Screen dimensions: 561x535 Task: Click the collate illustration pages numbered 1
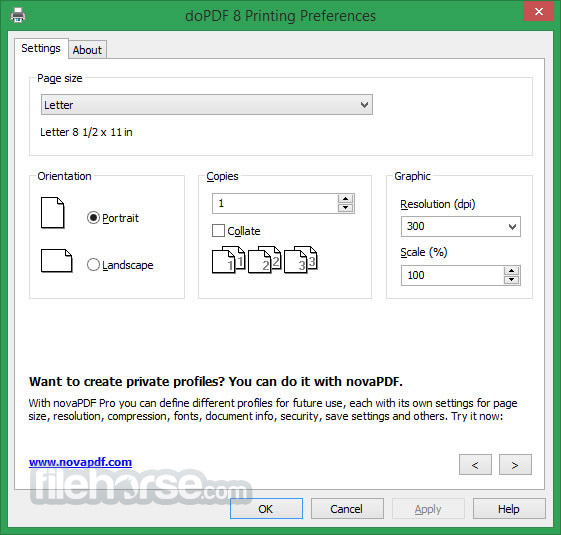pyautogui.click(x=229, y=260)
